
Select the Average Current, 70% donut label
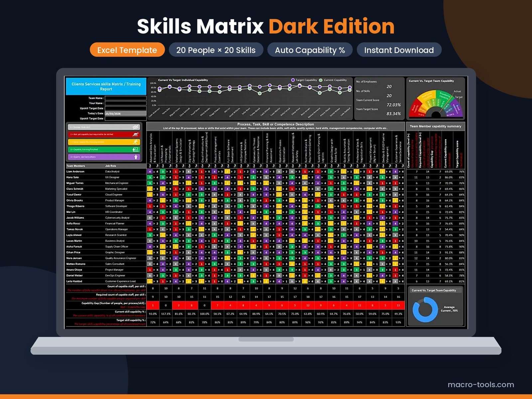pyautogui.click(x=449, y=309)
